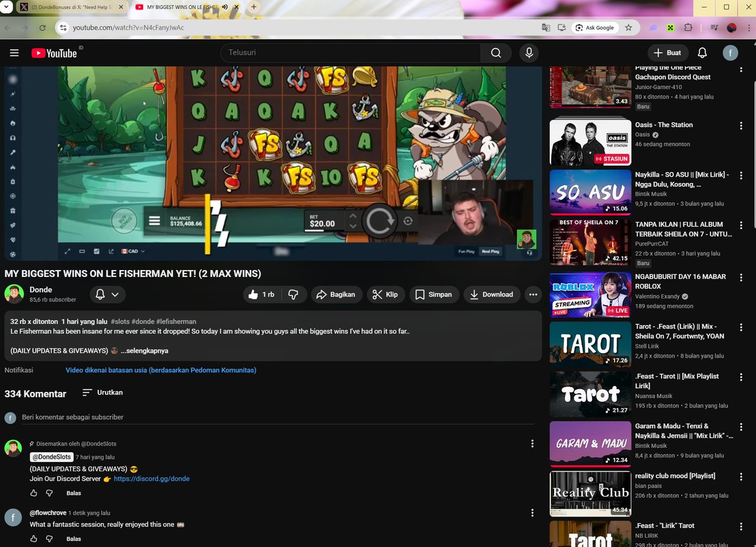The image size is (756, 547).
Task: Click the add comment input field
Action: click(x=277, y=417)
